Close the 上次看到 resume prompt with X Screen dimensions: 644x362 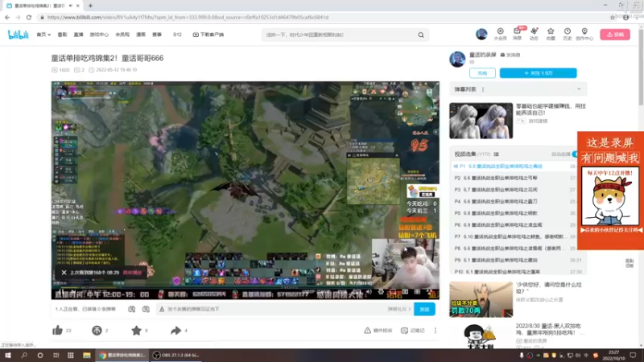coord(64,273)
